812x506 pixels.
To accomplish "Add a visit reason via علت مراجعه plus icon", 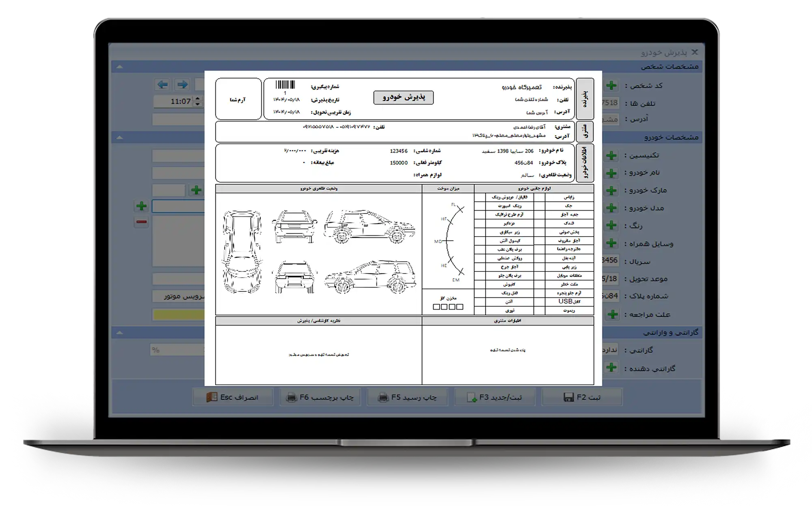I will [x=613, y=314].
